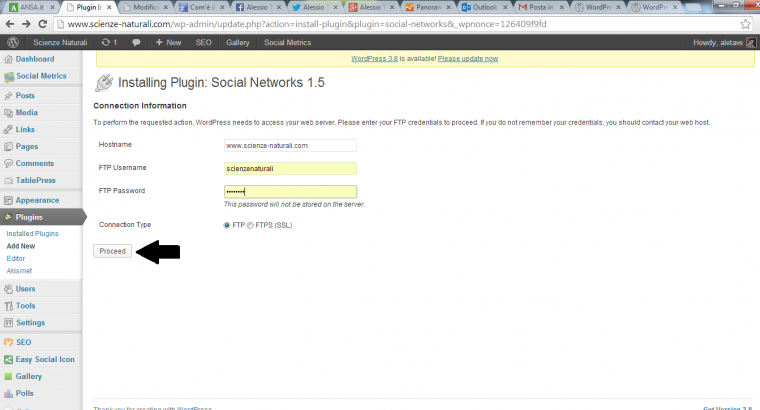Switch to the Outlook browser tab

[x=485, y=7]
